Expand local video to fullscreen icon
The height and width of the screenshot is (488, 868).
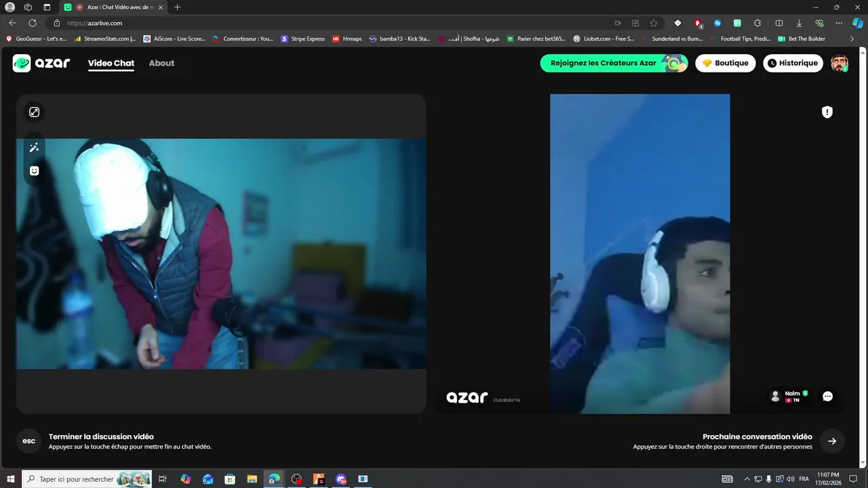pyautogui.click(x=34, y=112)
